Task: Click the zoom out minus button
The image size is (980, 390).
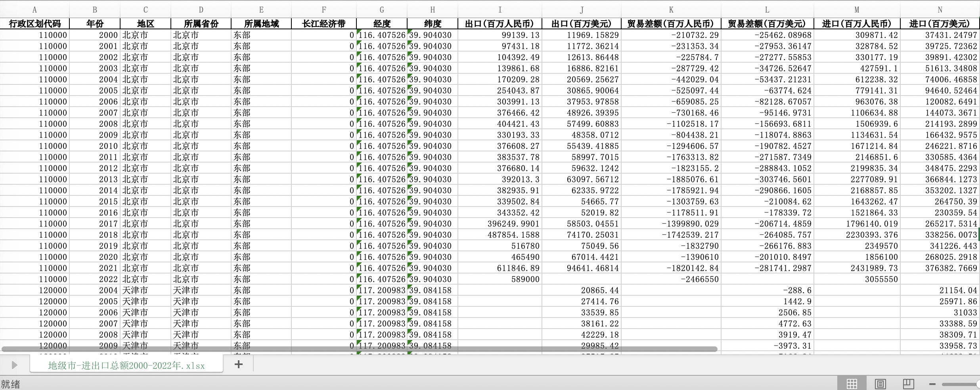Action: point(932,384)
